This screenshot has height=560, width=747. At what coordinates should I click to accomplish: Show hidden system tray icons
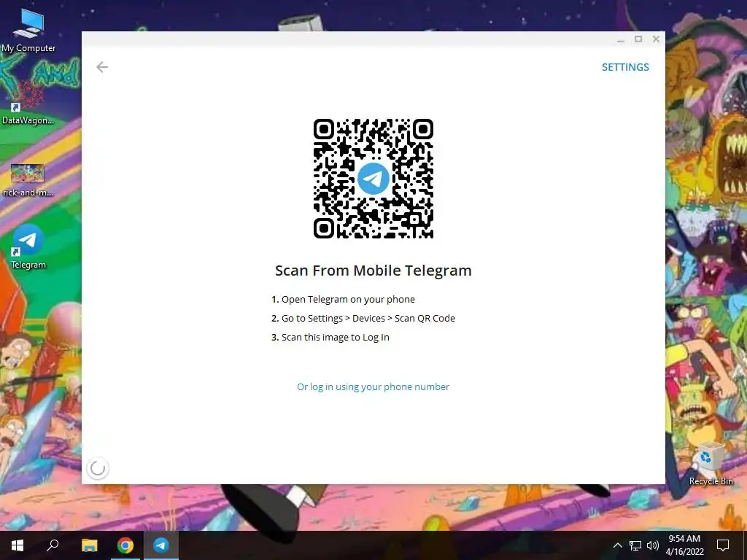point(617,545)
